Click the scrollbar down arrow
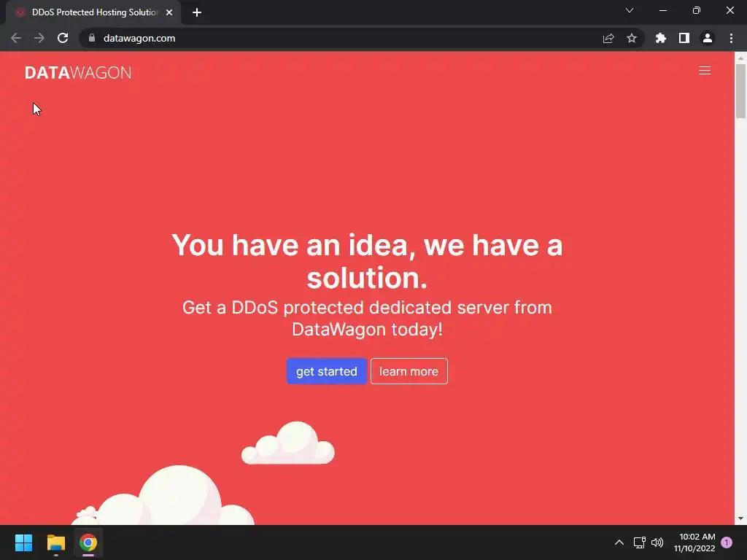747x560 pixels. pos(740,518)
